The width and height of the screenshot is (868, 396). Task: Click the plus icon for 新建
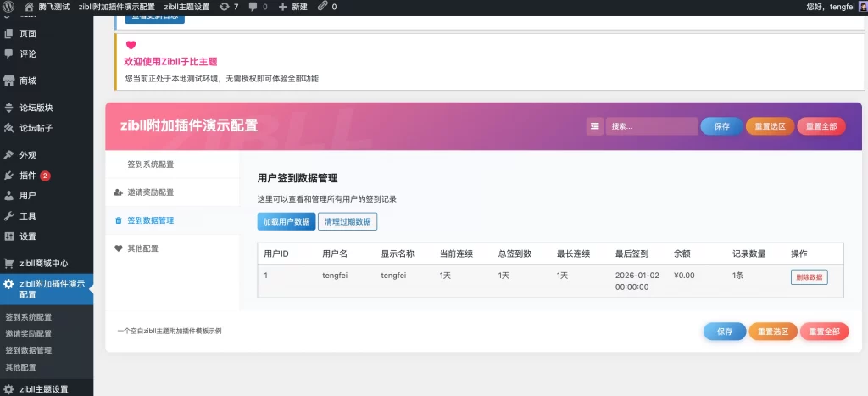[x=282, y=7]
